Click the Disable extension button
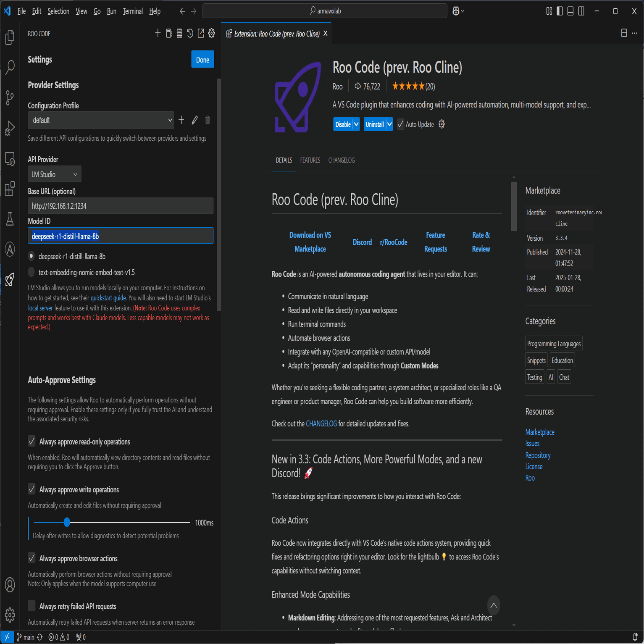This screenshot has width=644, height=644. coord(343,124)
